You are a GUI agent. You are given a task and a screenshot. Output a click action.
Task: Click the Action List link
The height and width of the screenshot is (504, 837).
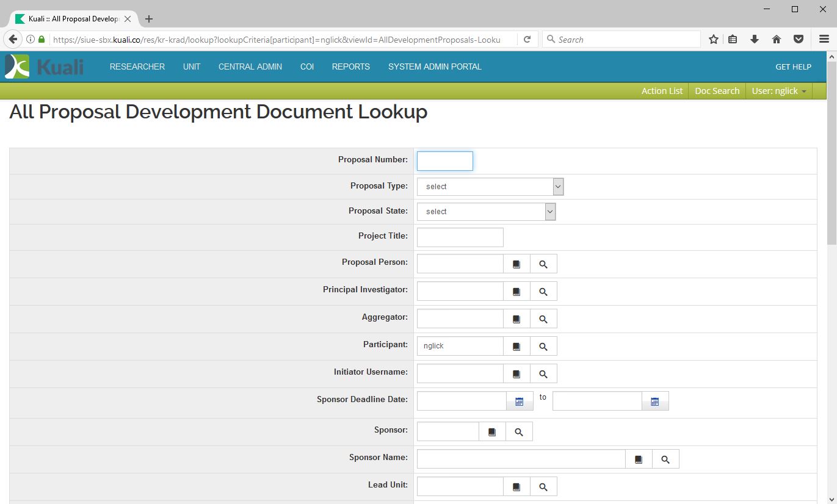662,91
